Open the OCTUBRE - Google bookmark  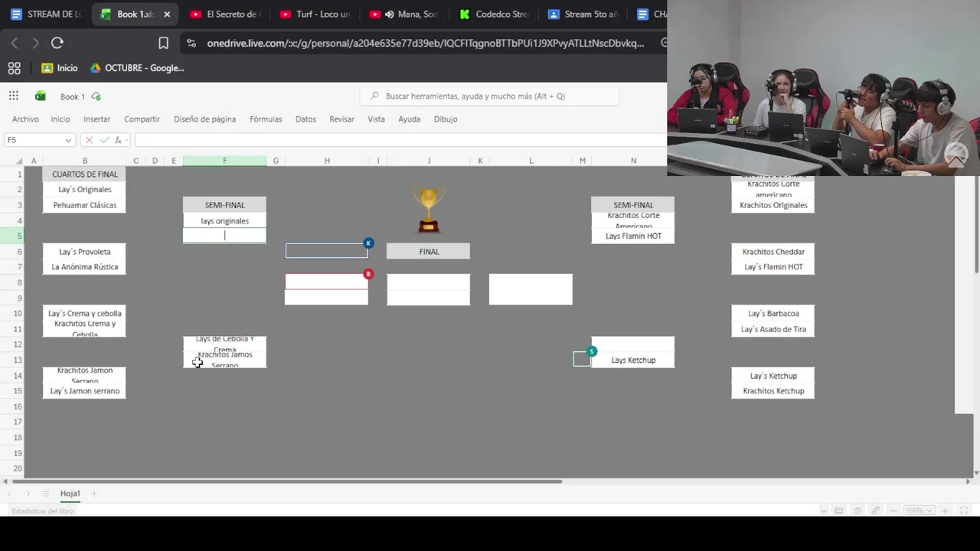137,67
